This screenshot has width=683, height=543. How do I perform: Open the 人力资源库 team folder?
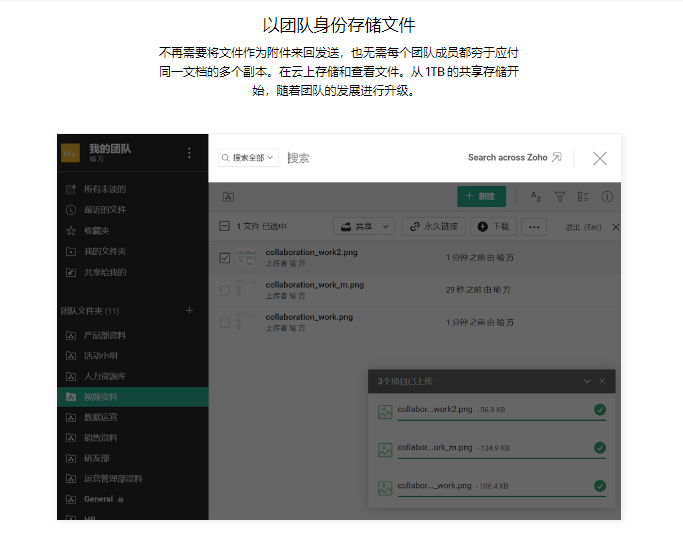click(x=105, y=376)
